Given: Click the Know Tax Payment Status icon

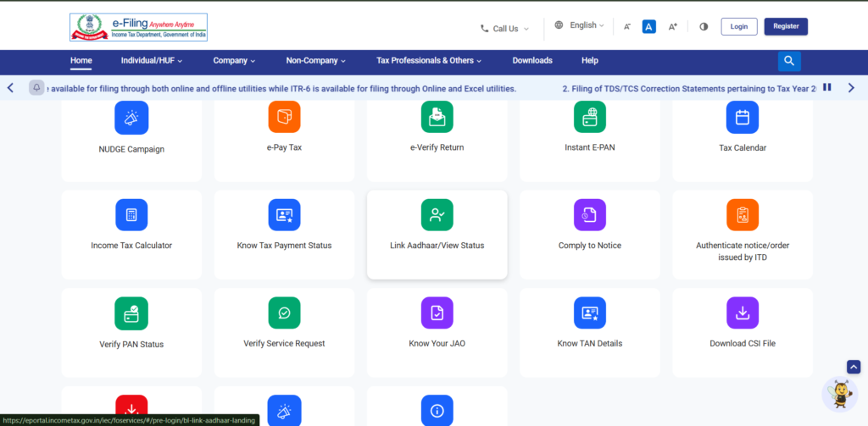Looking at the screenshot, I should click(x=285, y=214).
